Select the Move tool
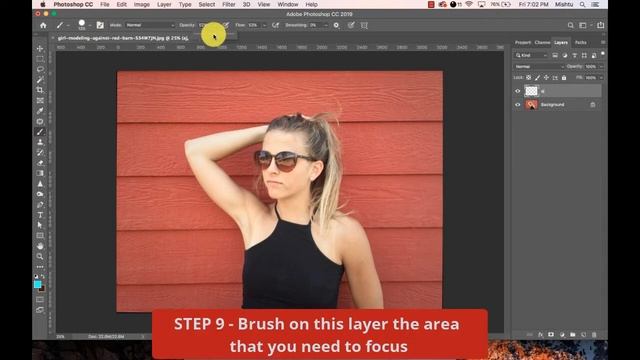This screenshot has height=360, width=640. (x=40, y=49)
